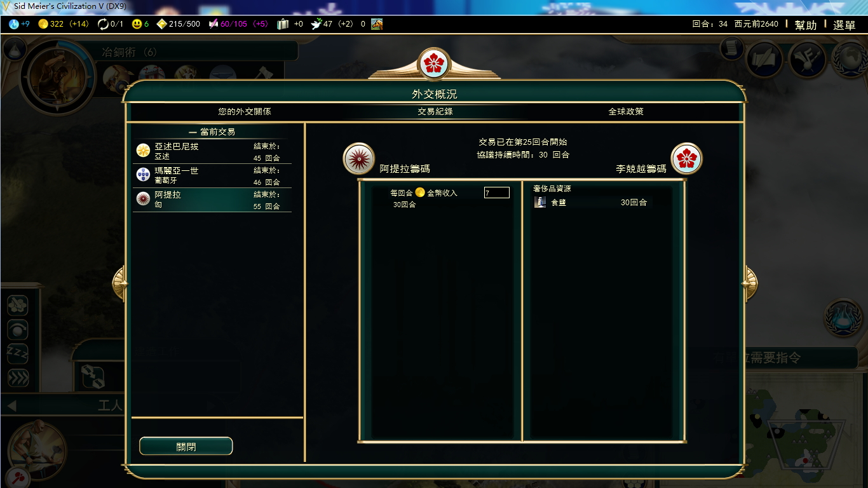
Task: Click the tourism suitcase icon in top bar
Action: [283, 24]
